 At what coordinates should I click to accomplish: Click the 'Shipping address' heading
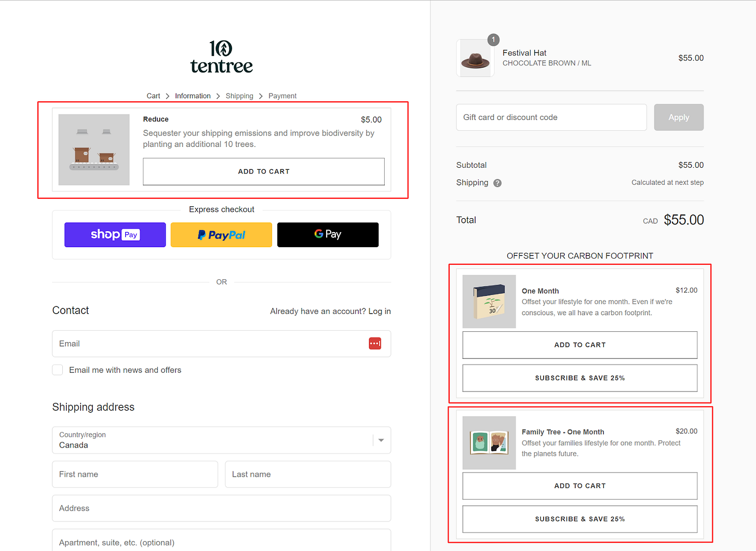click(93, 407)
